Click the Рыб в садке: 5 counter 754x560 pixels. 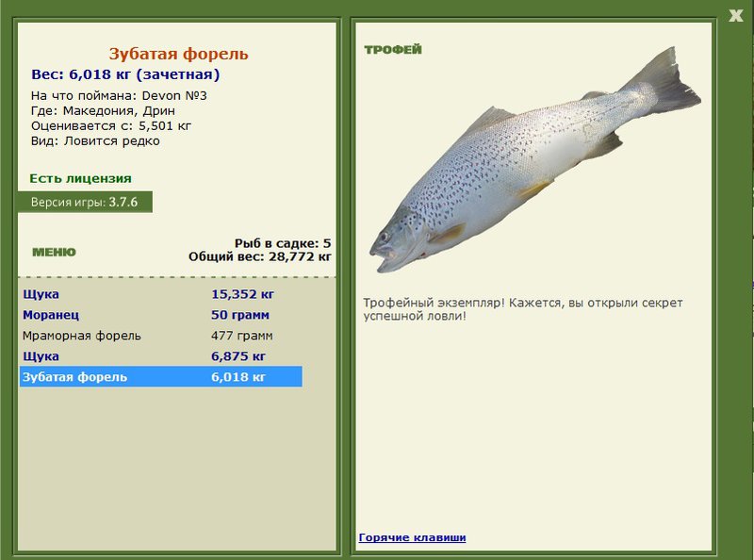pyautogui.click(x=283, y=243)
